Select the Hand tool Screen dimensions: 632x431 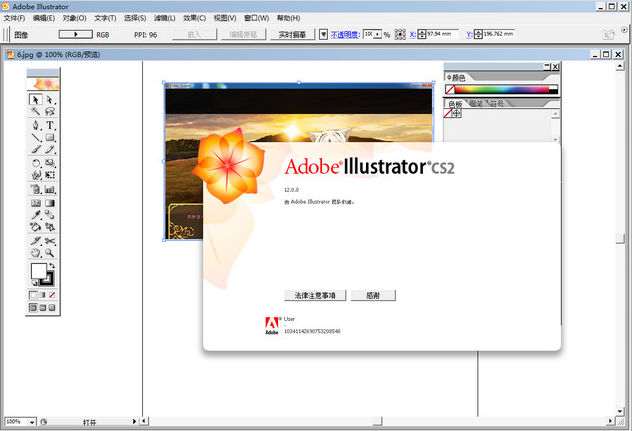[x=35, y=253]
